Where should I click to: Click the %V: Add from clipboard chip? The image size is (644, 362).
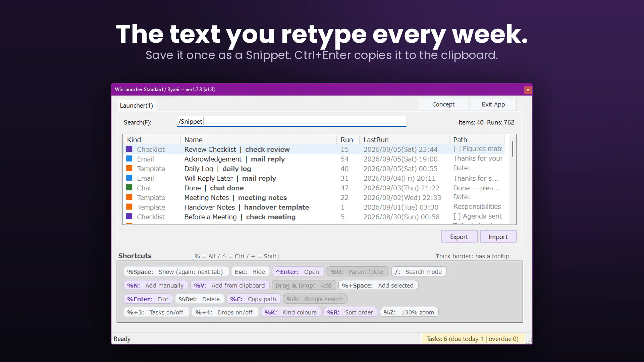(x=230, y=285)
